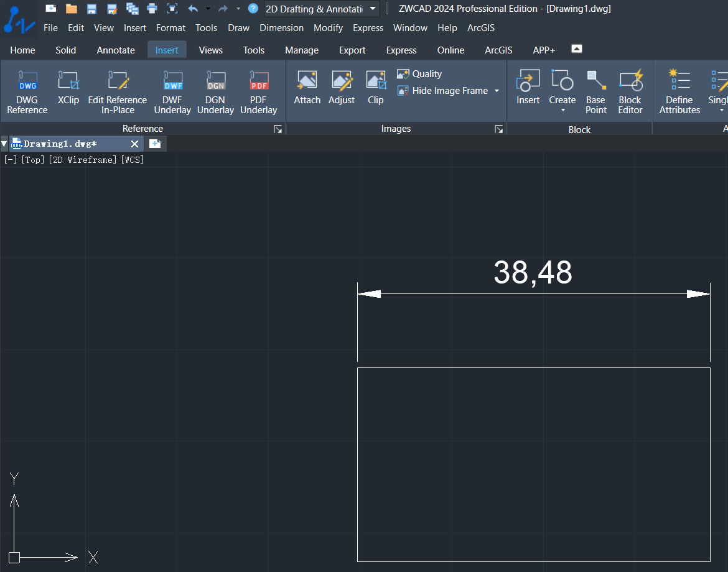Open a file using the folder icon
The image size is (728, 572).
coord(72,8)
